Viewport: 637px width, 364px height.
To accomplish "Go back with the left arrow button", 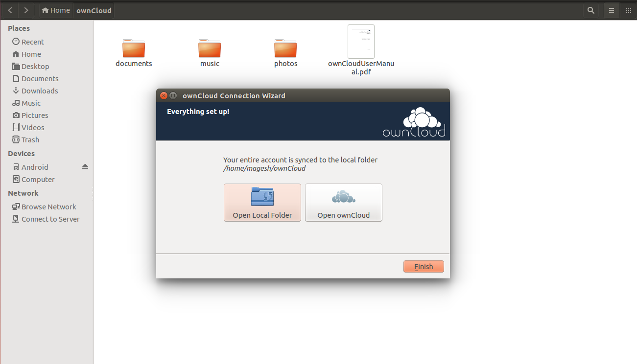I will coord(10,10).
